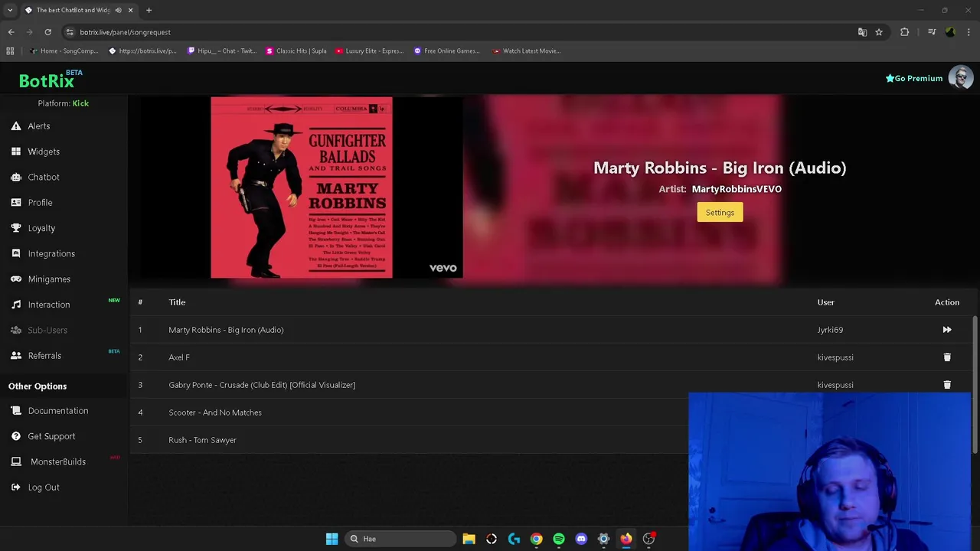The width and height of the screenshot is (980, 551).
Task: Click the User column header
Action: click(x=825, y=302)
